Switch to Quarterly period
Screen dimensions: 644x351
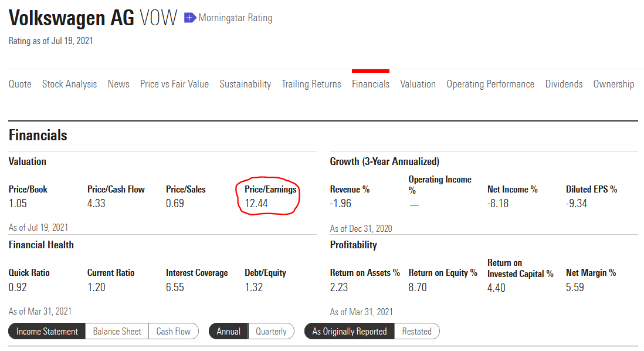point(271,331)
